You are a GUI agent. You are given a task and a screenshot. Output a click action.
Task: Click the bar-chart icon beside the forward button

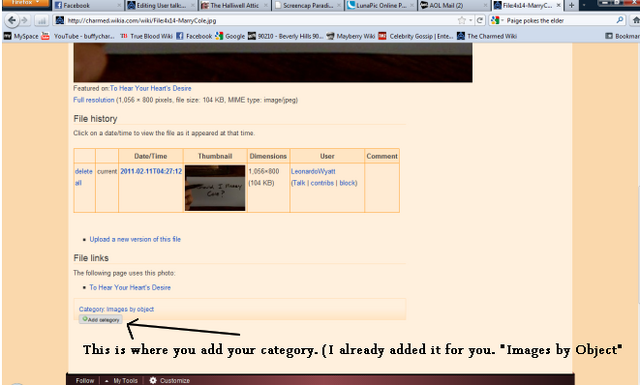tap(41, 20)
